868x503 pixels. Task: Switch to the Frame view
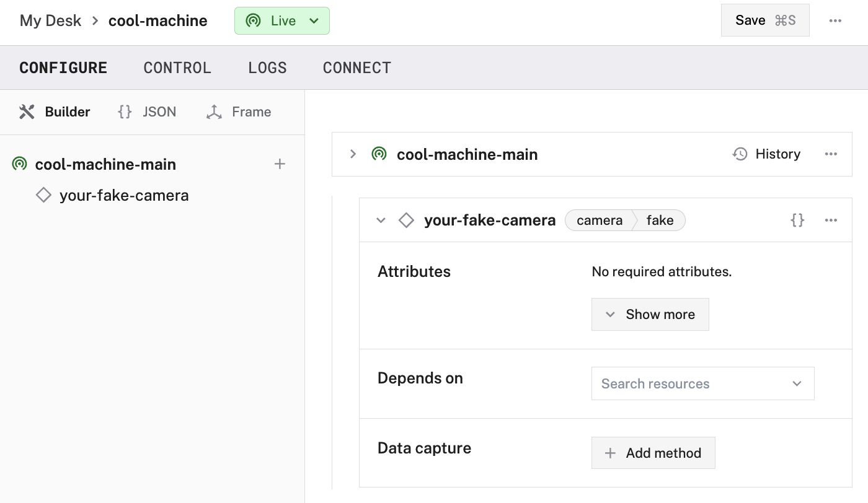tap(238, 112)
